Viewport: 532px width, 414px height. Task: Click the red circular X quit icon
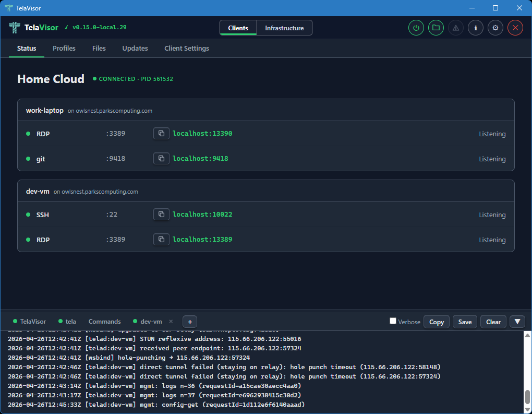tap(515, 28)
